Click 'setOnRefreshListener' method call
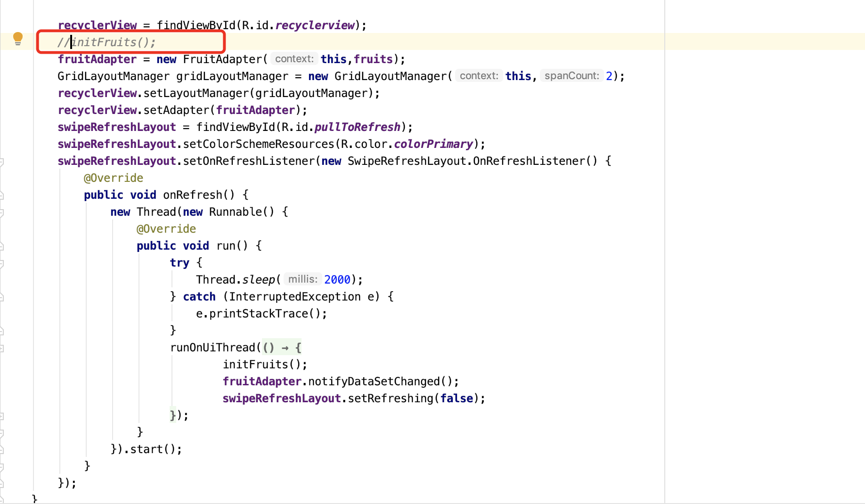Screen dimensions: 865x504 tap(249, 161)
